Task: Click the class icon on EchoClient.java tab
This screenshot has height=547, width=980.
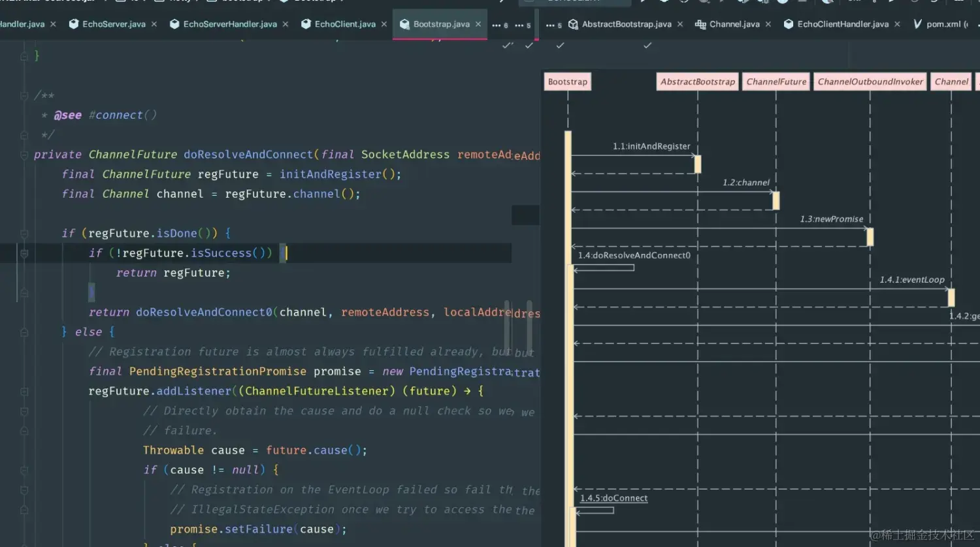Action: point(305,24)
